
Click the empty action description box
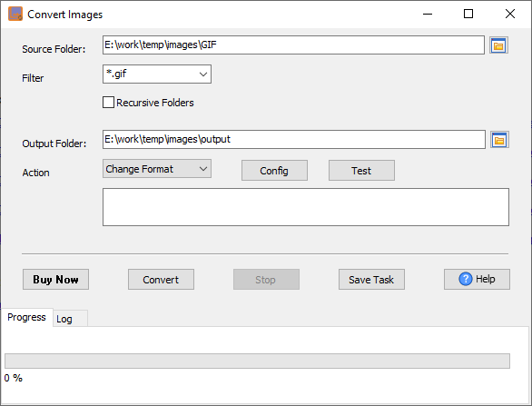[306, 207]
